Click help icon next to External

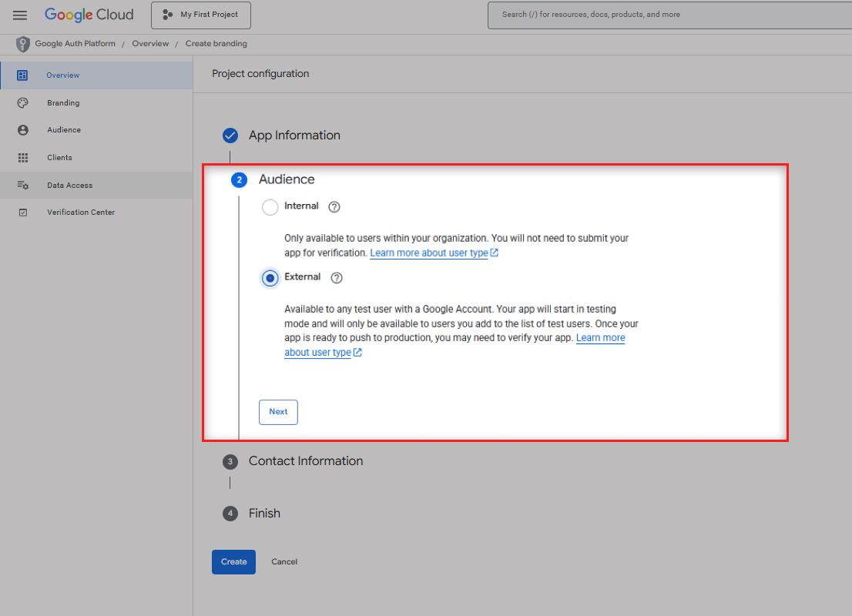pyautogui.click(x=337, y=278)
